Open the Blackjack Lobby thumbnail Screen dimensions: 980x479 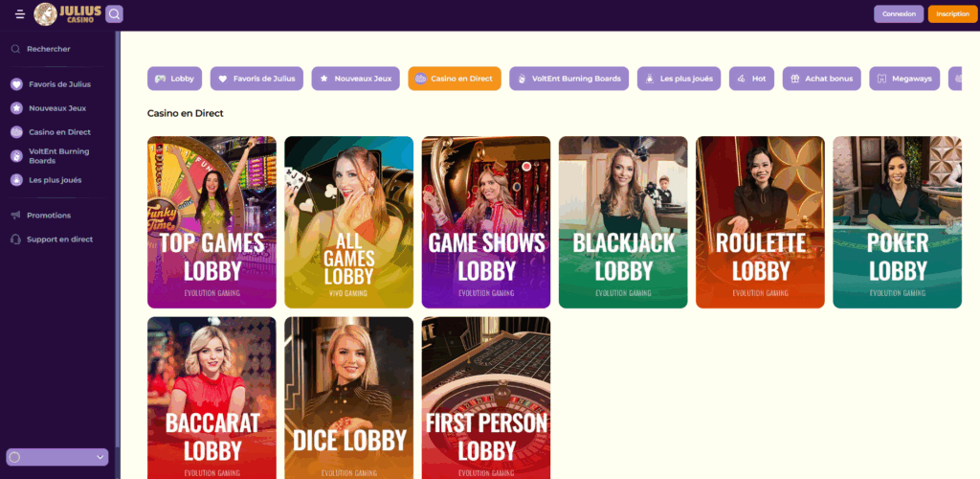click(623, 222)
